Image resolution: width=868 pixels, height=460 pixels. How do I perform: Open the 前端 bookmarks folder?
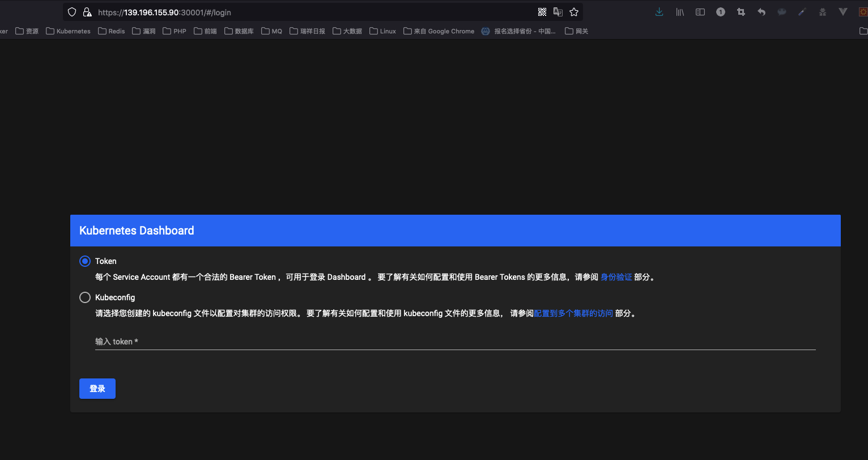point(205,31)
